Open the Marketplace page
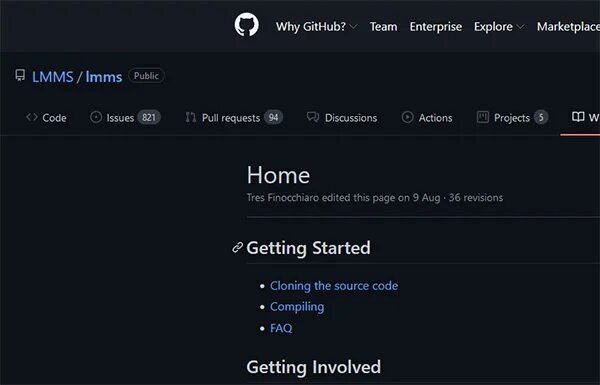This screenshot has height=385, width=600. (x=568, y=26)
